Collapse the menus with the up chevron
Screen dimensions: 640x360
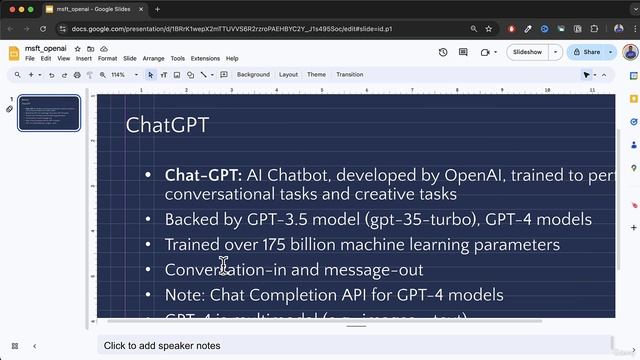(604, 75)
